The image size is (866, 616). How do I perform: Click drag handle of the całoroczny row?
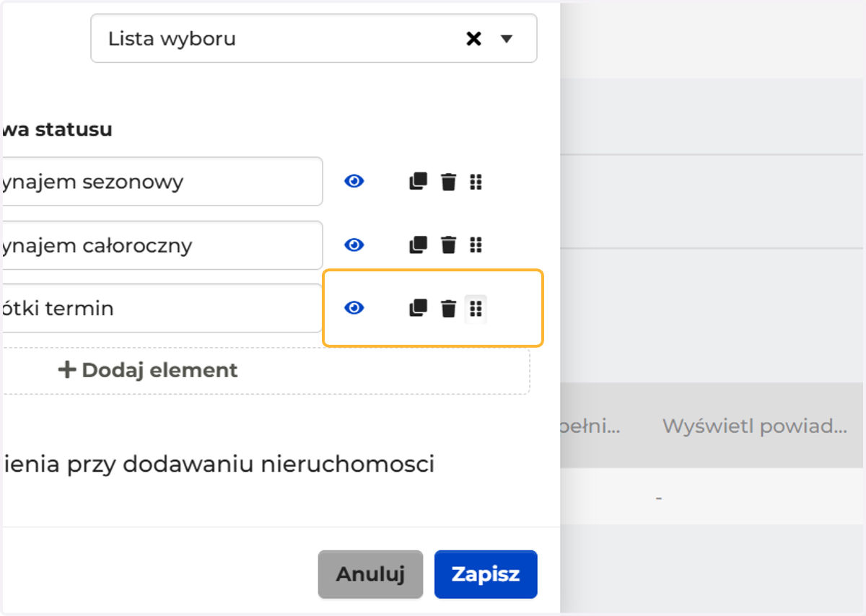(476, 245)
